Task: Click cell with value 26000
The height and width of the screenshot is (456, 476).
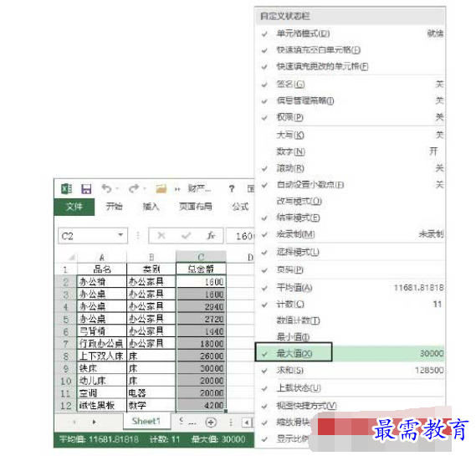Action: pos(201,356)
